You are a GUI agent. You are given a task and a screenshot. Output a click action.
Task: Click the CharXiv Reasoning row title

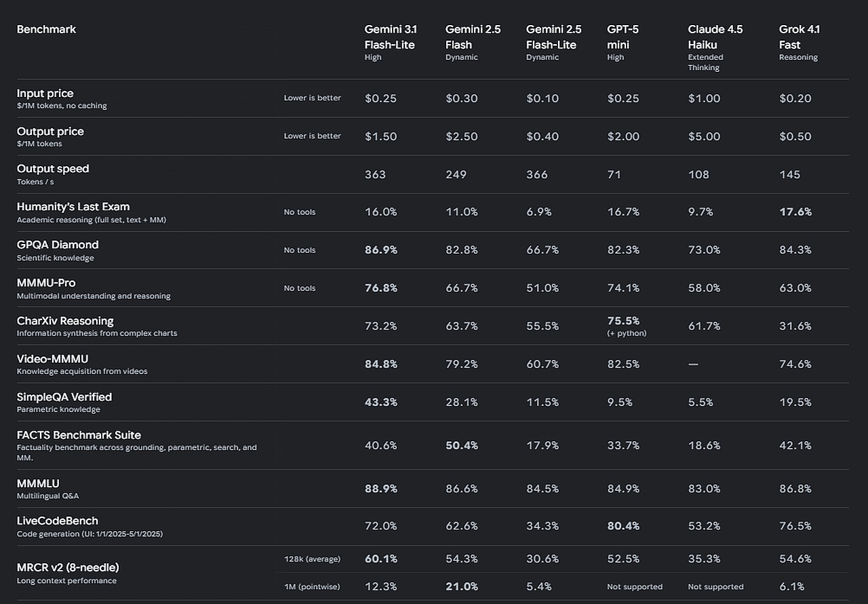[x=65, y=321]
